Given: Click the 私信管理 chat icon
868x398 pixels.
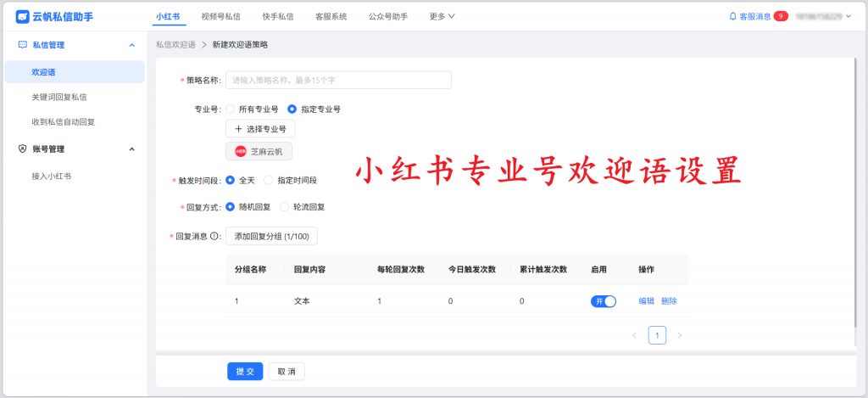Looking at the screenshot, I should pyautogui.click(x=23, y=45).
